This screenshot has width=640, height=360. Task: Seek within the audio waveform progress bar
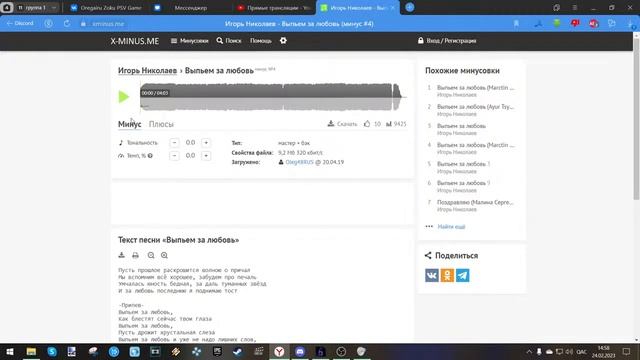point(272,97)
